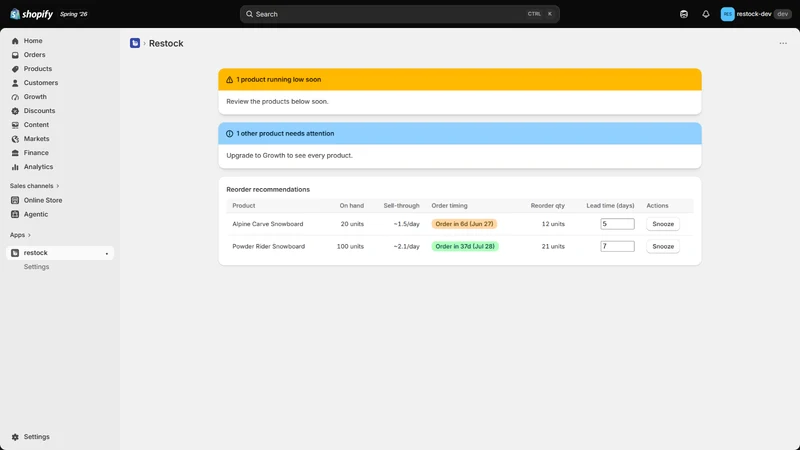800x450 pixels.
Task: Expand the Sales channels chevron
Action: point(58,186)
